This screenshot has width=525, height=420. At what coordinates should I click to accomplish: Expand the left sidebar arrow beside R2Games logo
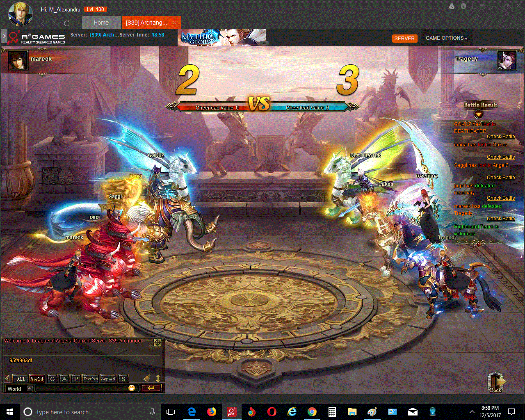[4, 37]
